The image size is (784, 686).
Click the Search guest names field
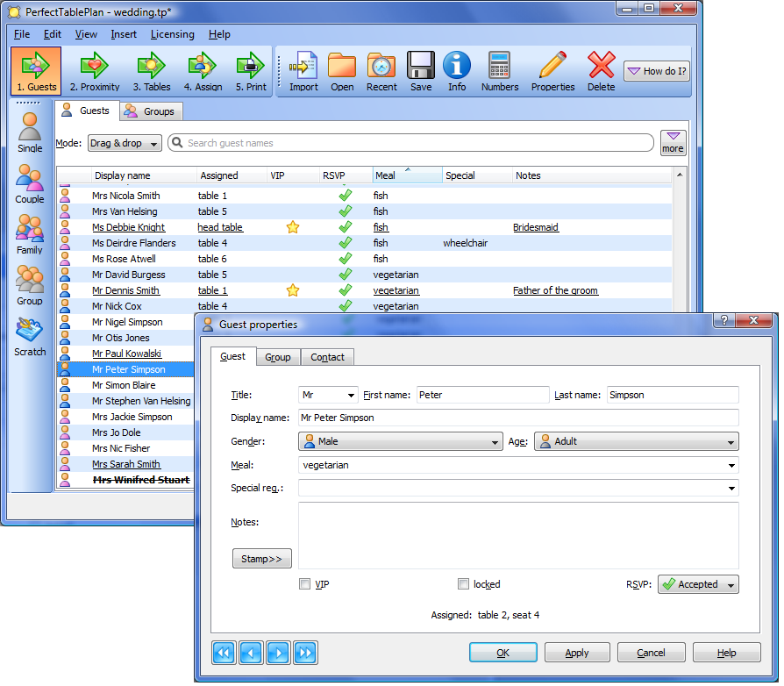tap(412, 143)
